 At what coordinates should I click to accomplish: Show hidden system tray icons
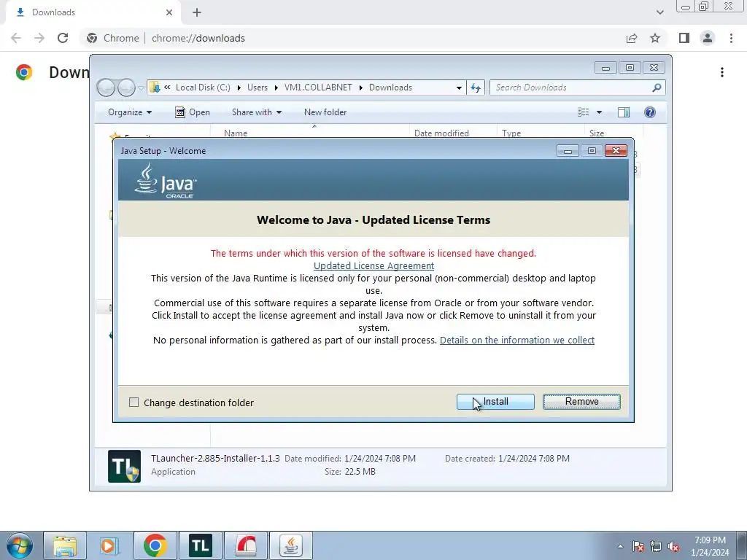click(x=620, y=546)
